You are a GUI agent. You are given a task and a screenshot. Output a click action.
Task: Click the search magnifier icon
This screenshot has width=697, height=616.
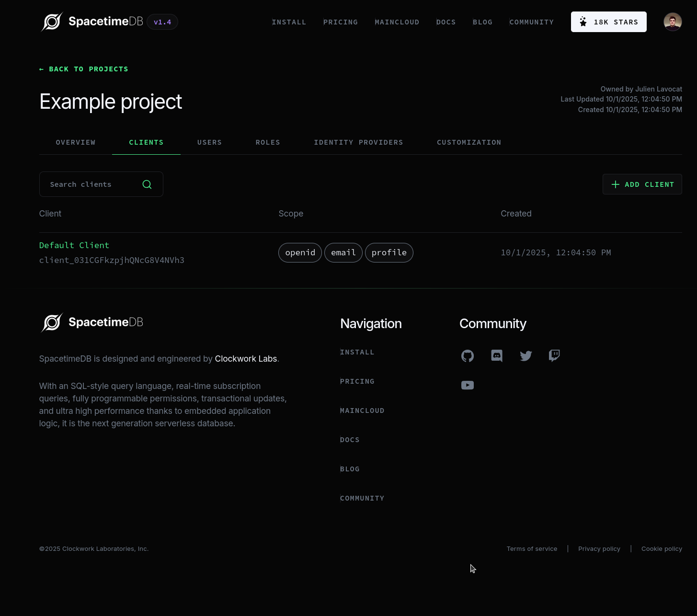(x=147, y=184)
